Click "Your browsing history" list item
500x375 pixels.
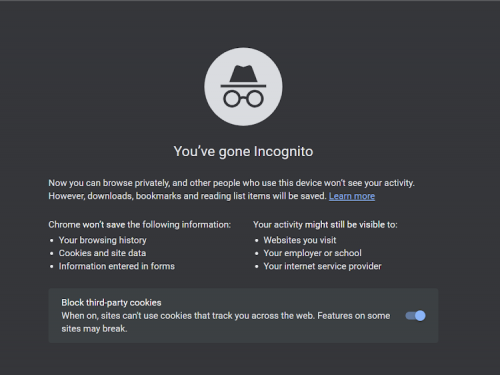[103, 240]
